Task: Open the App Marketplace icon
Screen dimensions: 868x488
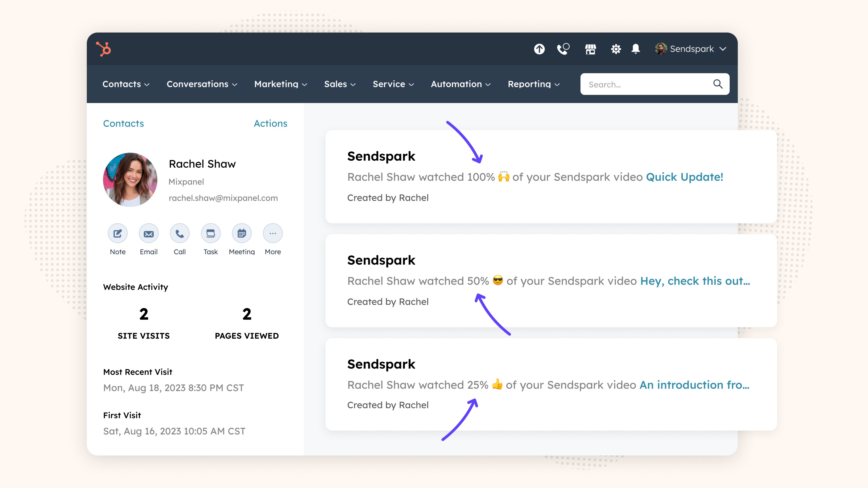Action: (590, 49)
